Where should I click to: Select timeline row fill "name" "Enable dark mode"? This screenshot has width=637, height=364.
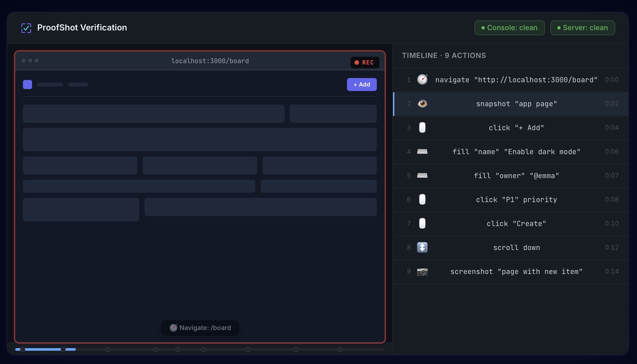[x=516, y=152]
